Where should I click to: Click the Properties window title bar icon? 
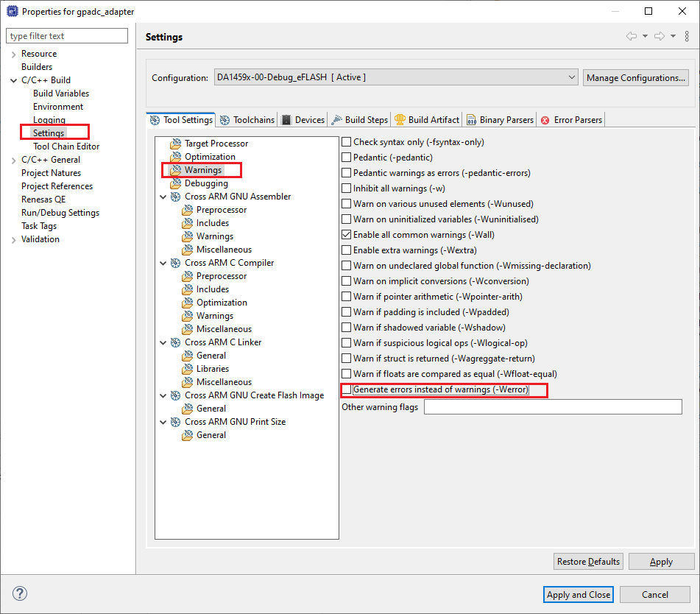pos(12,11)
